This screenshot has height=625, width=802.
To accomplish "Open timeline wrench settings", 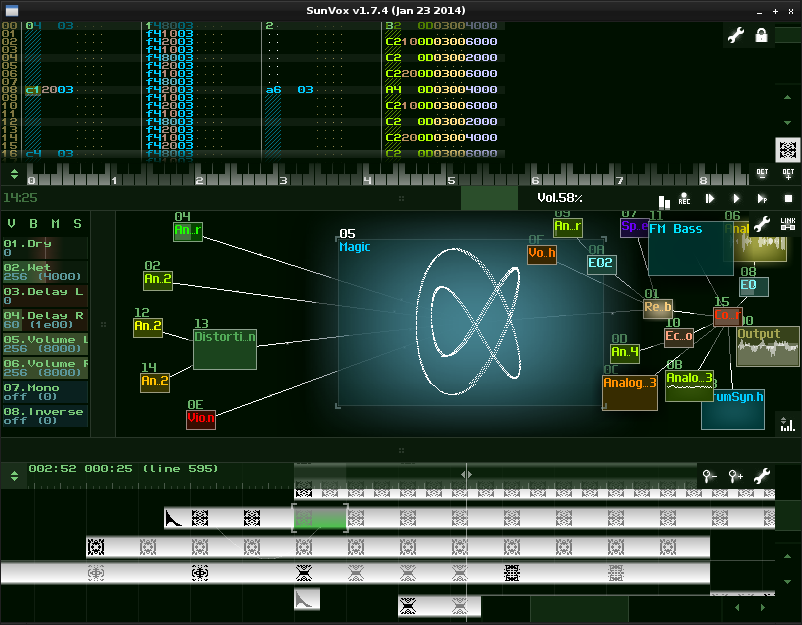I will [x=762, y=476].
